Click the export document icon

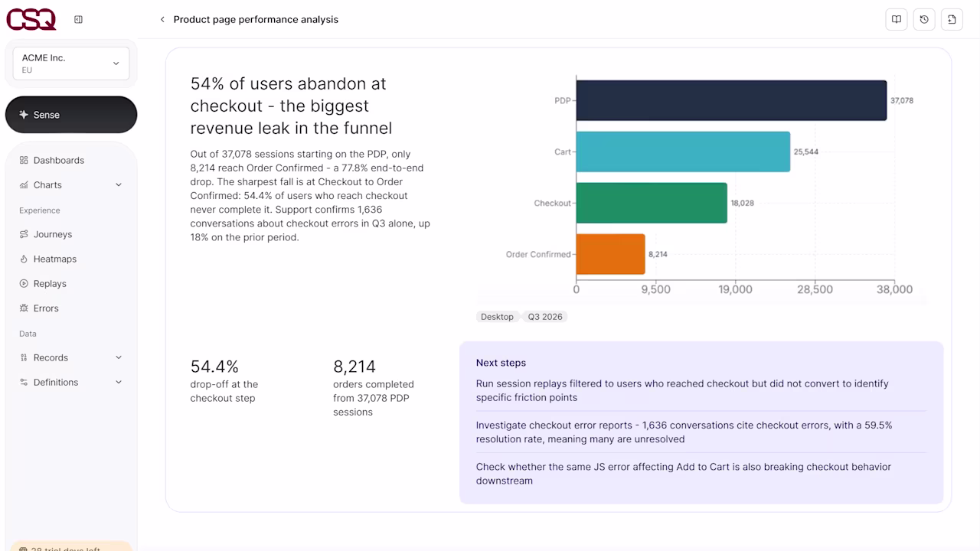coord(952,20)
